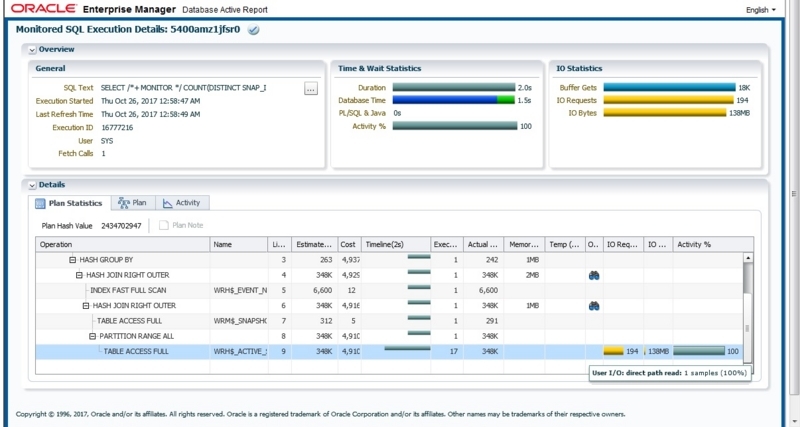Click timeline bar in highlighted row 9
This screenshot has width=800, height=427.
[x=407, y=348]
